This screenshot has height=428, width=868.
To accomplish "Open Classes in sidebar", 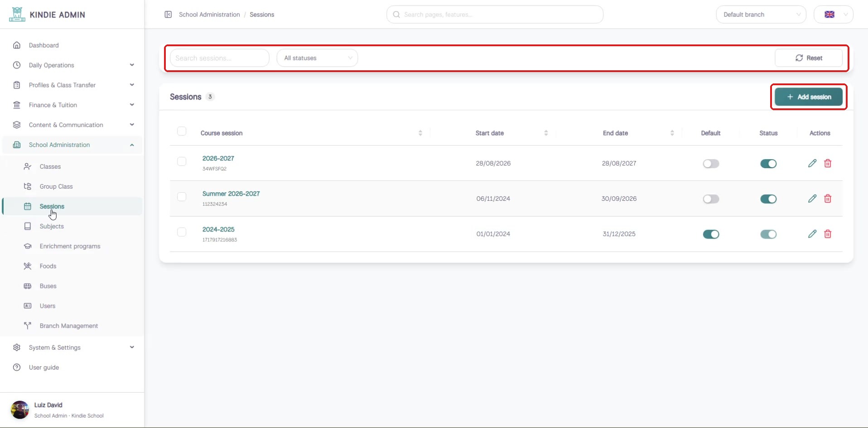I will (72, 167).
